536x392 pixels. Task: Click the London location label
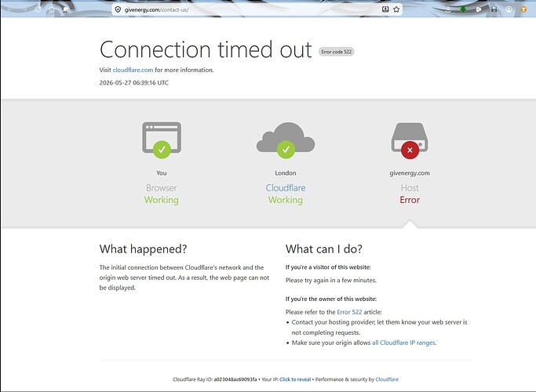(286, 172)
